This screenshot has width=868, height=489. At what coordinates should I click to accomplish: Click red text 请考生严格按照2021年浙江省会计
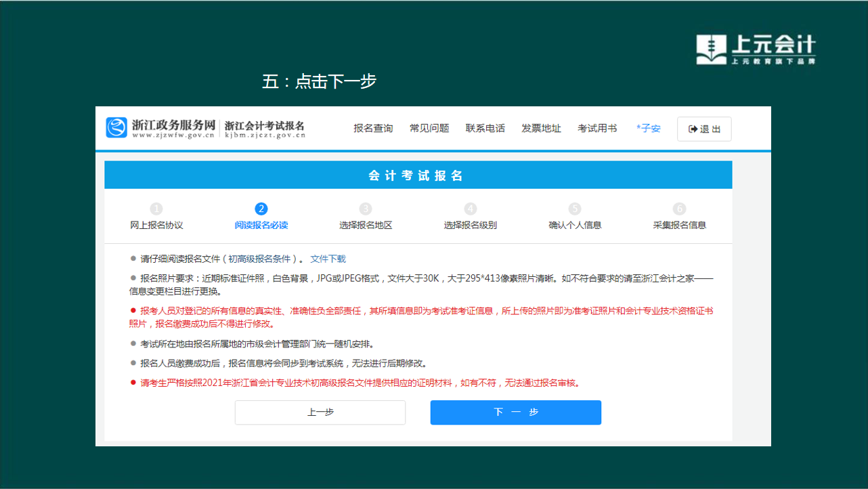coord(360,383)
